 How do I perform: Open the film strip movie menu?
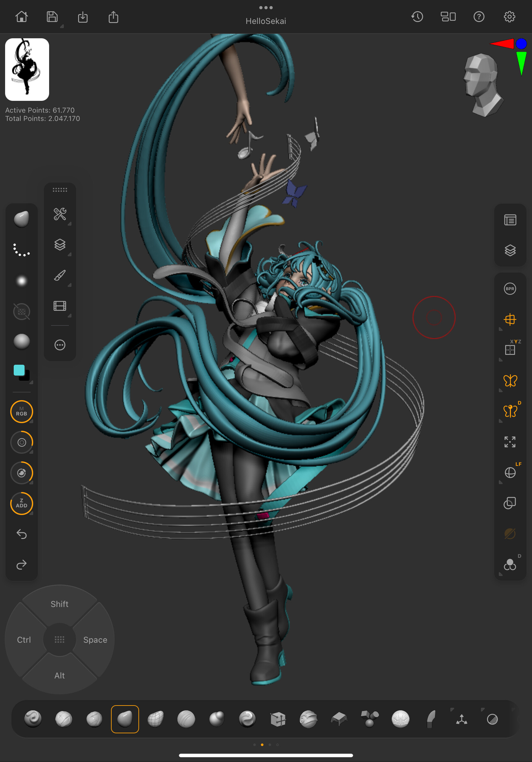tap(60, 306)
